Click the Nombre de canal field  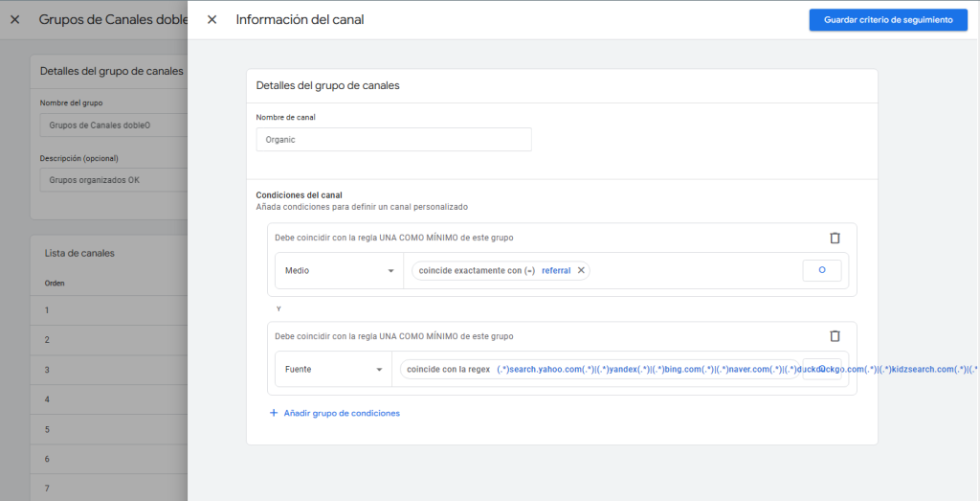pos(393,140)
